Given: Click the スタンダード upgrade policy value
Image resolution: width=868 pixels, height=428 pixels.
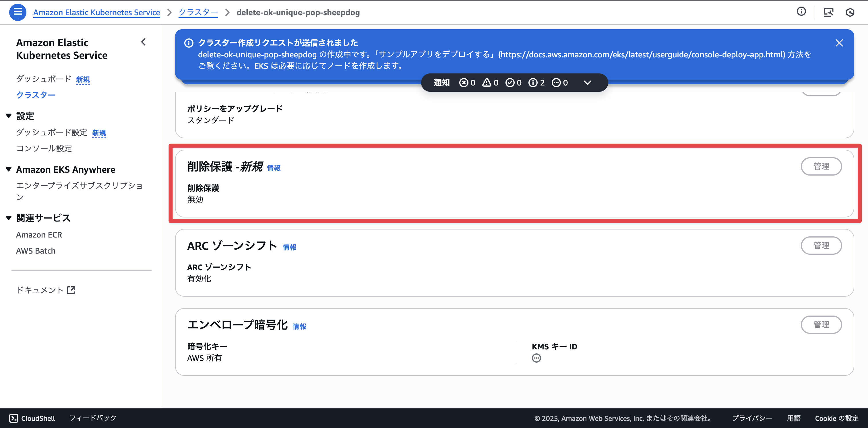Looking at the screenshot, I should click(211, 120).
